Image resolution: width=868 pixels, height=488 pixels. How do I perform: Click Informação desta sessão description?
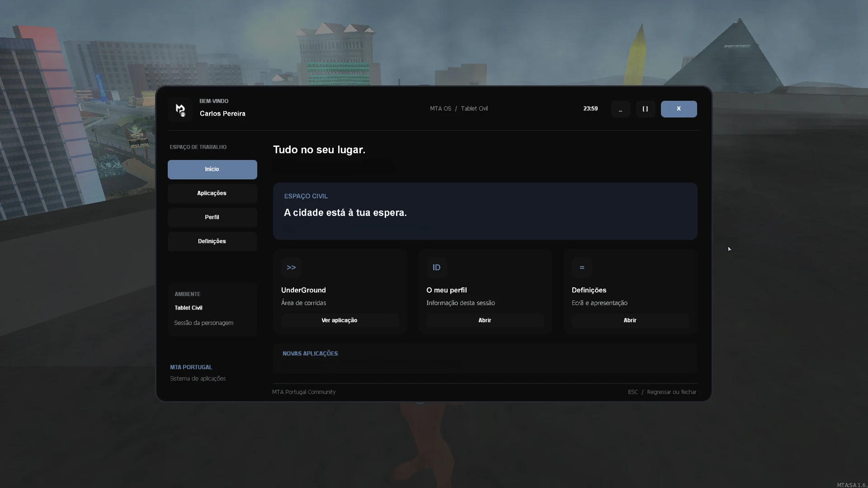coord(461,303)
